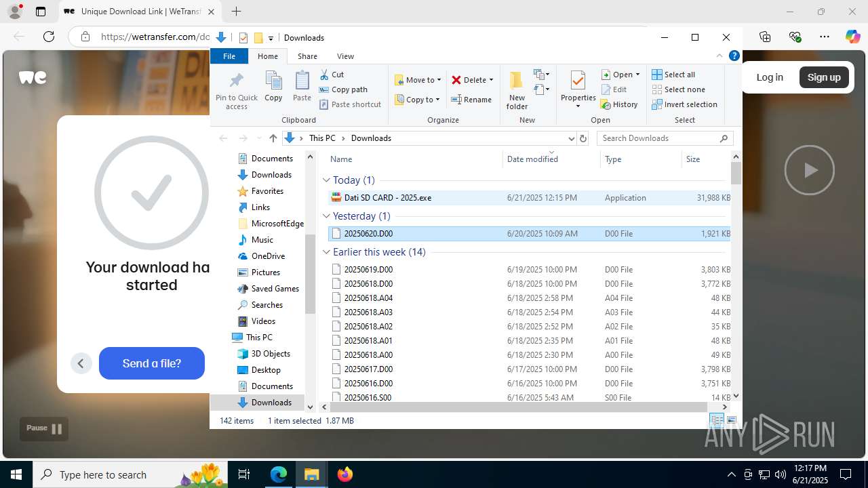Click Invert selection

coord(684,104)
